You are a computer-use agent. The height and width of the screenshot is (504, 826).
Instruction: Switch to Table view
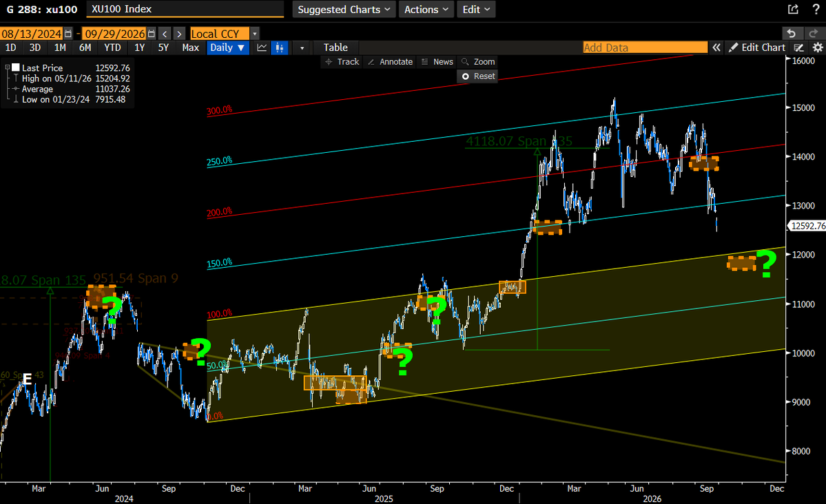click(x=335, y=48)
